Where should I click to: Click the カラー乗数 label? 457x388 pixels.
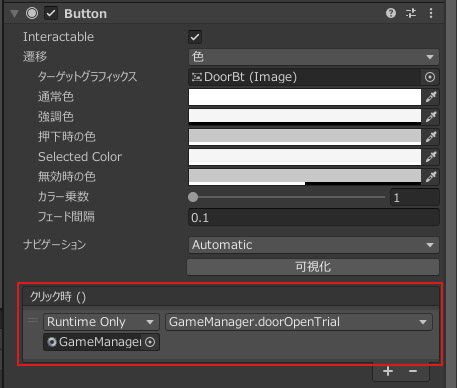(x=63, y=197)
